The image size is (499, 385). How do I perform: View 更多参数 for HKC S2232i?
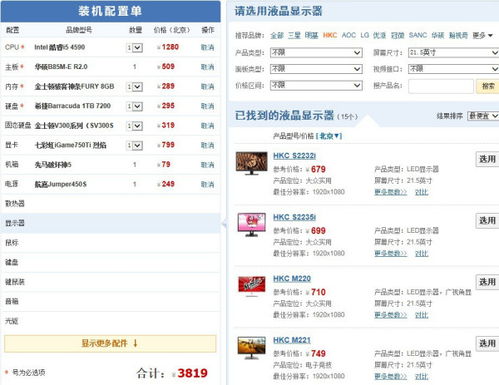390,192
